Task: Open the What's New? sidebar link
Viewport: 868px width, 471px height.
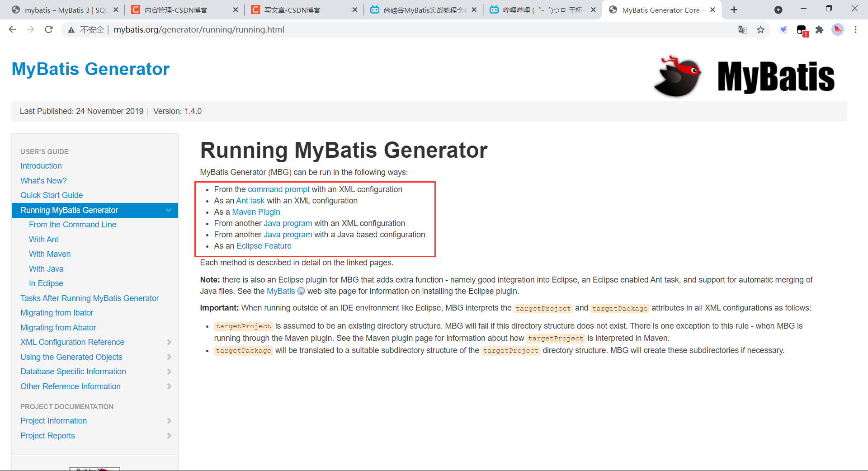Action: point(43,181)
